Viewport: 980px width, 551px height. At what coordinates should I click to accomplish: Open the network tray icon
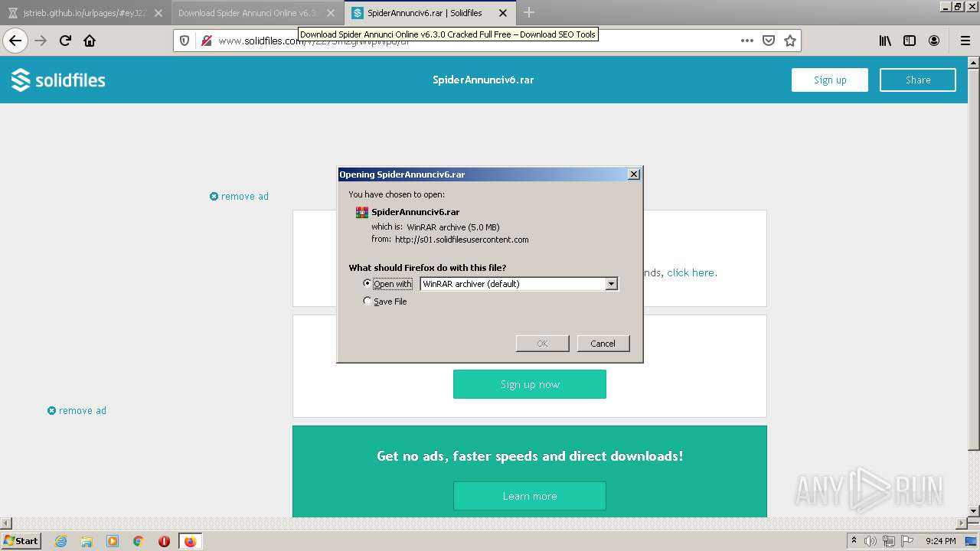point(889,541)
